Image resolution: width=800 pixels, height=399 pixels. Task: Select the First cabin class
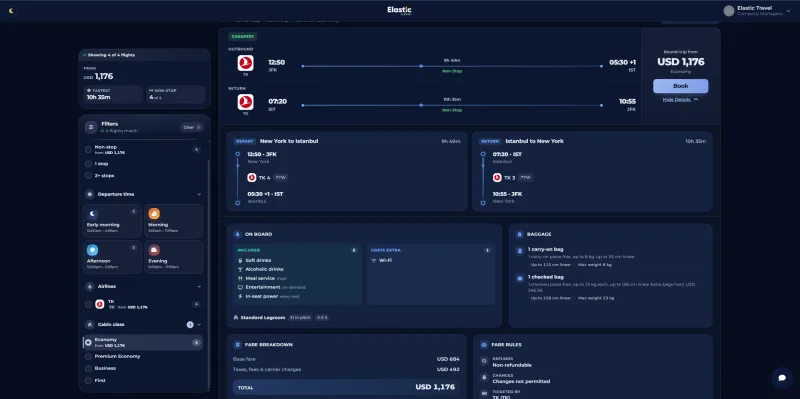click(x=88, y=380)
